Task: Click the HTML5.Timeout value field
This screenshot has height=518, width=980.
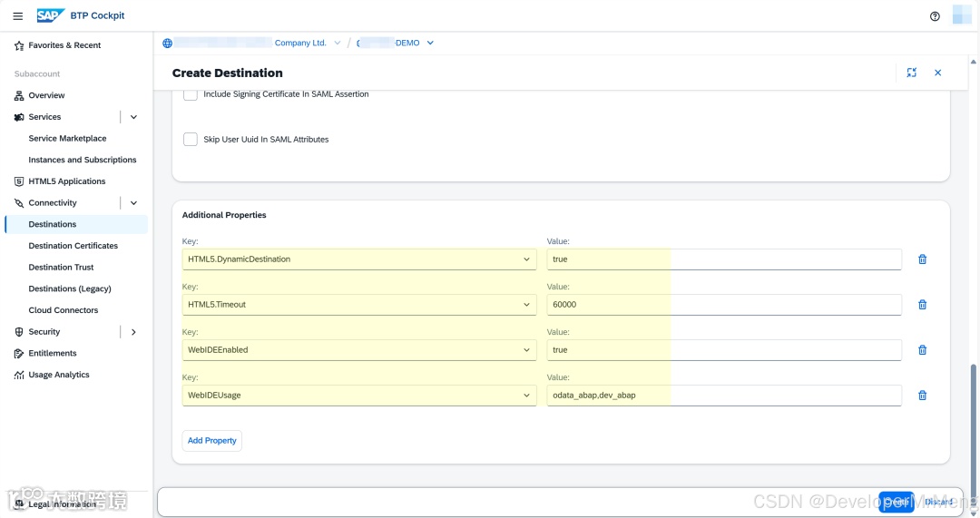Action: click(723, 305)
